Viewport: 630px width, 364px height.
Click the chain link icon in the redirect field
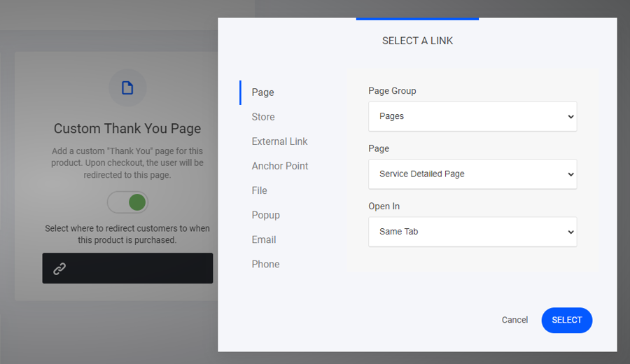[x=59, y=269]
